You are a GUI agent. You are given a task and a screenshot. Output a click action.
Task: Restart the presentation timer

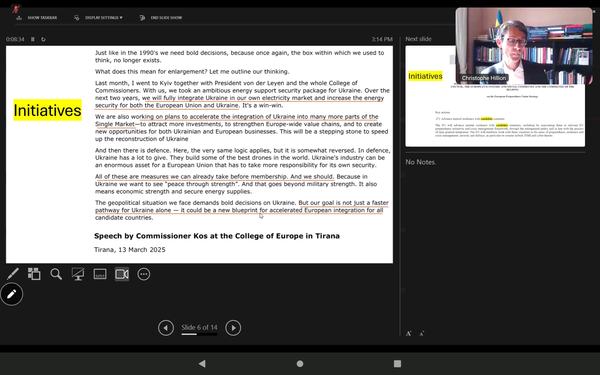(x=43, y=39)
